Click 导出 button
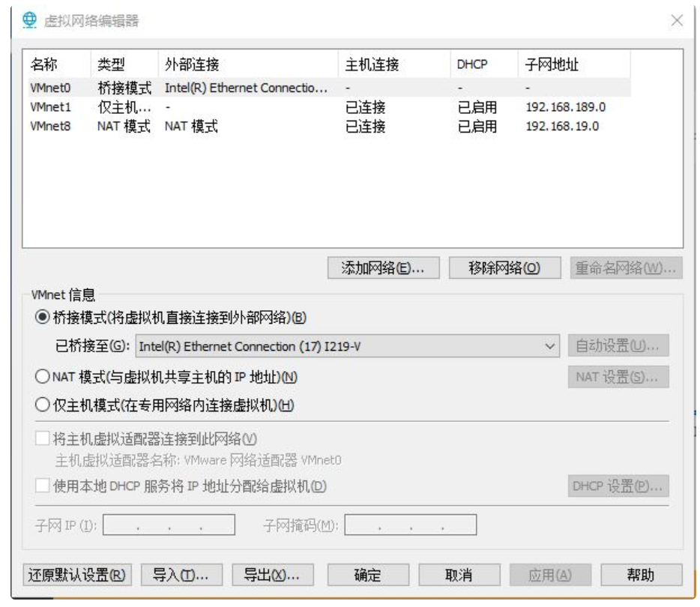The height and width of the screenshot is (607, 700). point(273,575)
